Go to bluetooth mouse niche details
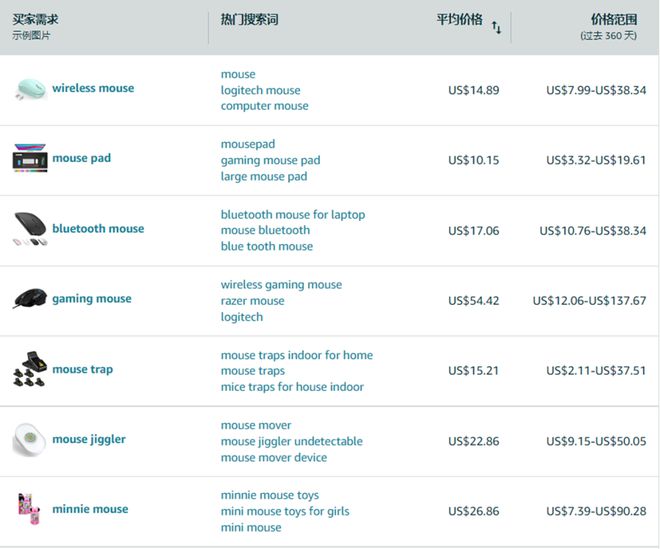Image resolution: width=660 pixels, height=549 pixels. (x=98, y=228)
